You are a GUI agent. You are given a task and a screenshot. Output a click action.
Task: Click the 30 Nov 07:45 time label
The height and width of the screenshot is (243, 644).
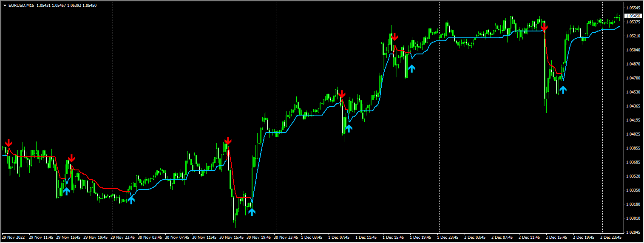[x=177, y=237]
